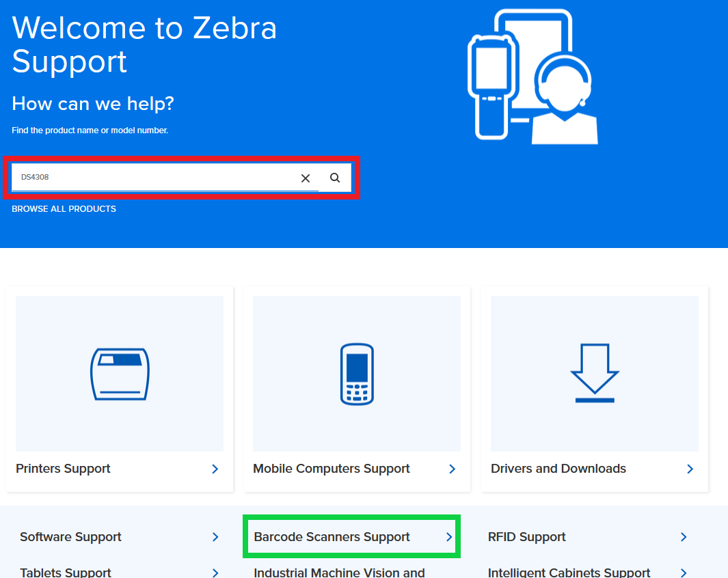Expand the Software Support section via its chevron

[x=216, y=537]
